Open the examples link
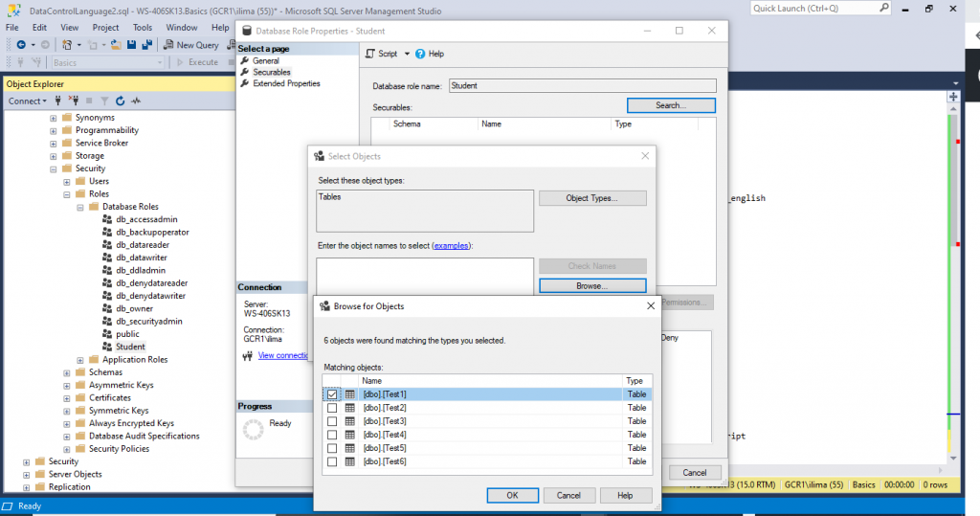The image size is (980, 516). pyautogui.click(x=451, y=246)
